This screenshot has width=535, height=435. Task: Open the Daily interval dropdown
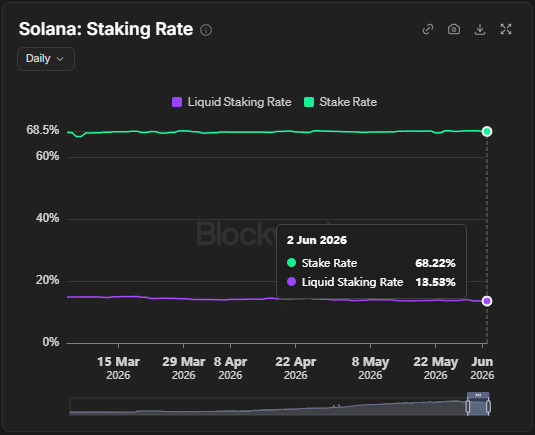click(x=46, y=59)
